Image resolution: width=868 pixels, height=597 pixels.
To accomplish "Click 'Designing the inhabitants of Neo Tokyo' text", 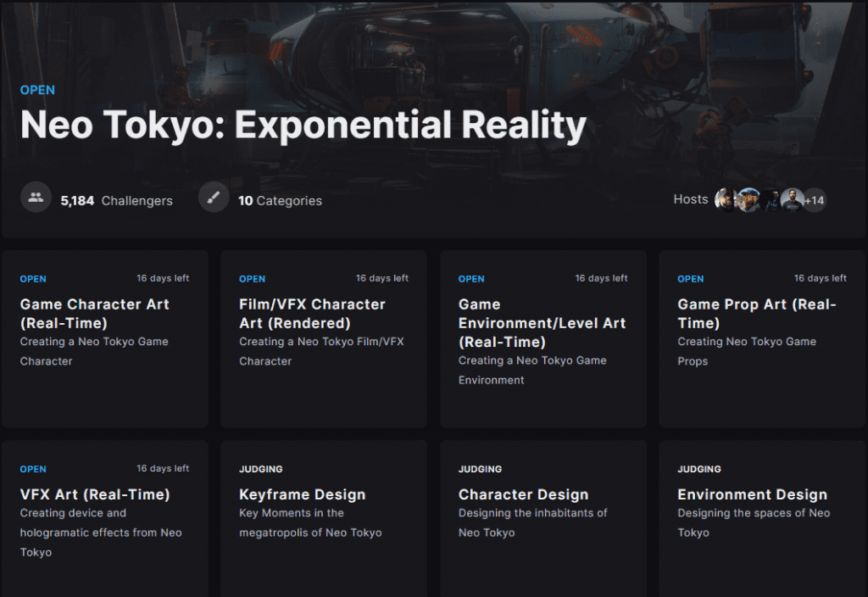I will point(533,522).
